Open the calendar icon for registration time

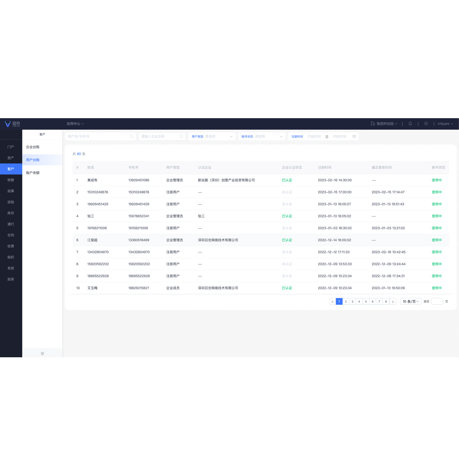pos(354,136)
